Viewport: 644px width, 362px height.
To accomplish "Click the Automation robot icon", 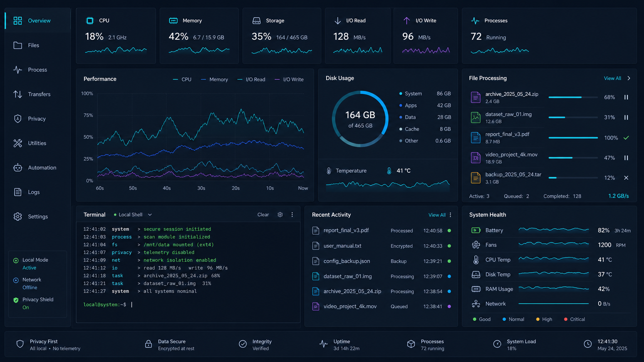I will click(x=18, y=168).
